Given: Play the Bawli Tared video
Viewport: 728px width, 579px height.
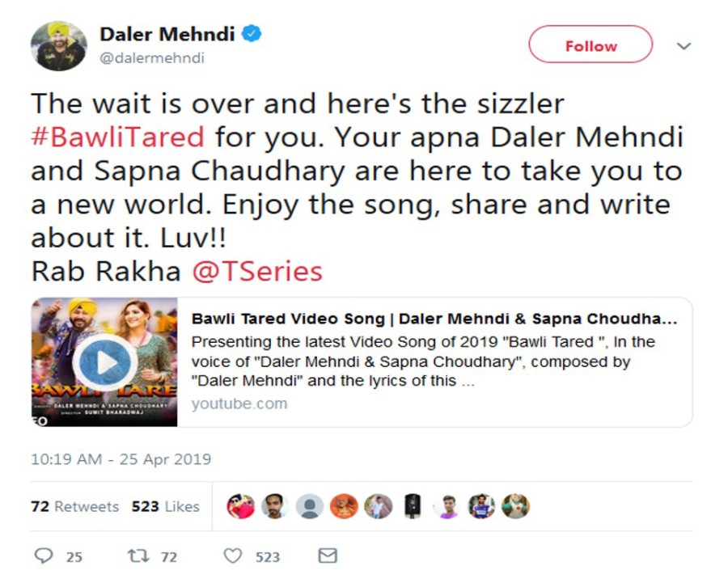Looking at the screenshot, I should tap(104, 363).
